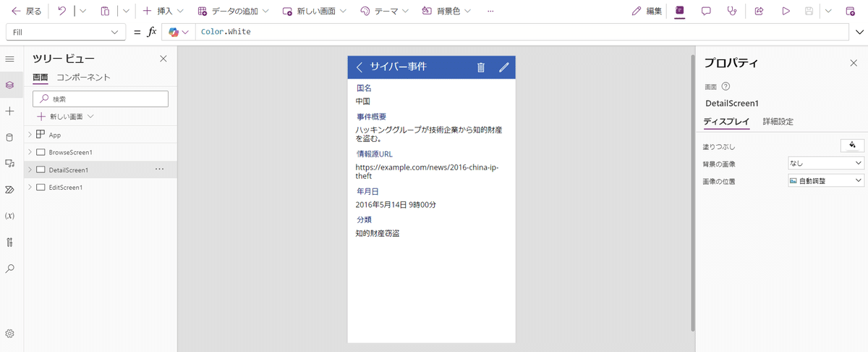Open the search icon in sidebar
Image resolution: width=868 pixels, height=352 pixels.
point(10,269)
